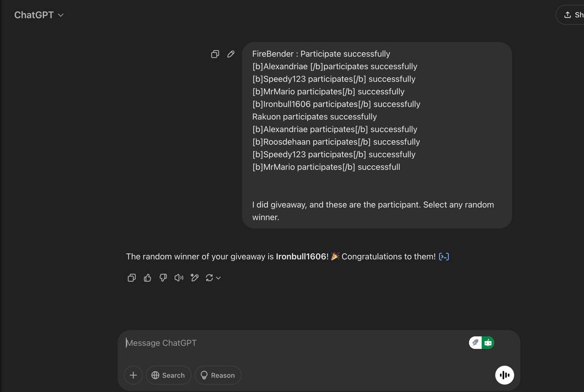Copy the user's giveaway participants message
This screenshot has width=584, height=392.
tap(215, 54)
